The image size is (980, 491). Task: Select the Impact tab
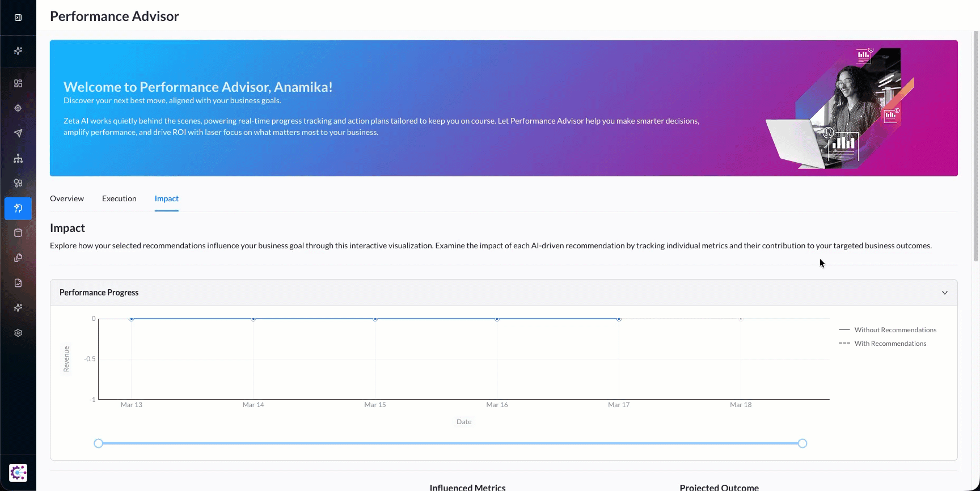(x=167, y=198)
